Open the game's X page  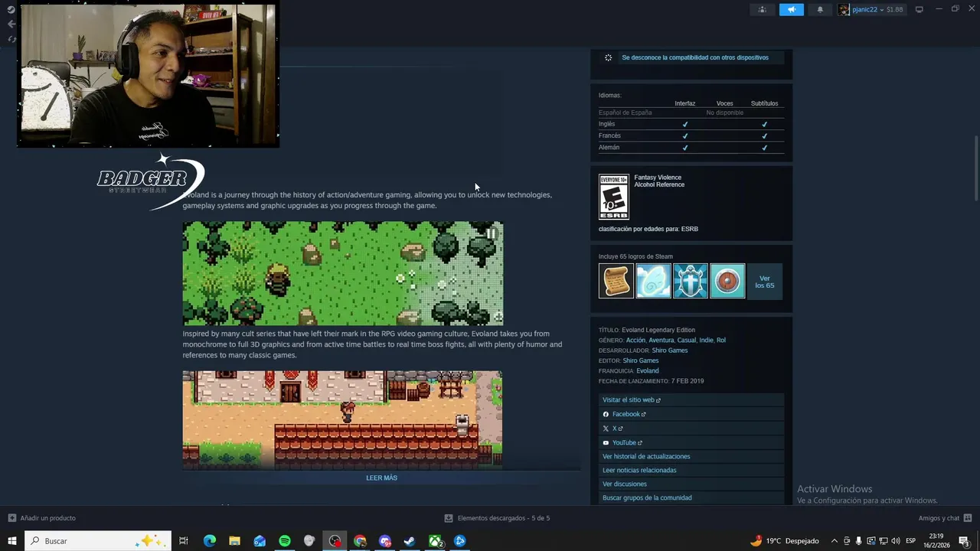(x=691, y=429)
